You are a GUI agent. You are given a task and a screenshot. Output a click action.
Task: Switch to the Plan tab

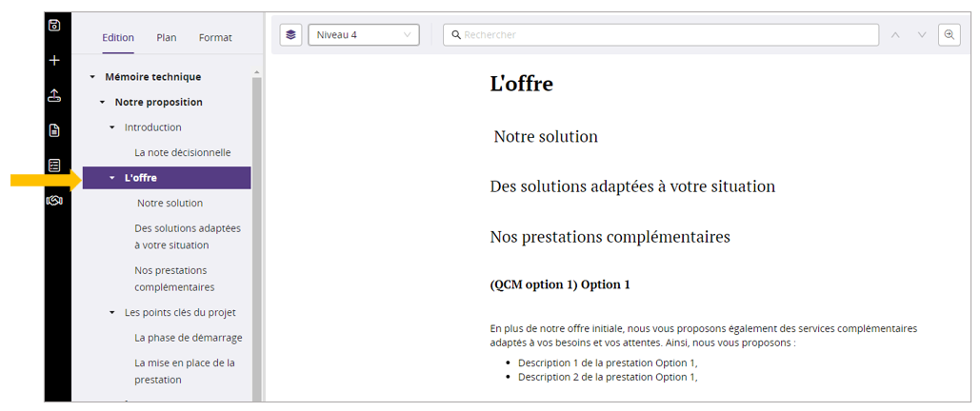tap(167, 38)
